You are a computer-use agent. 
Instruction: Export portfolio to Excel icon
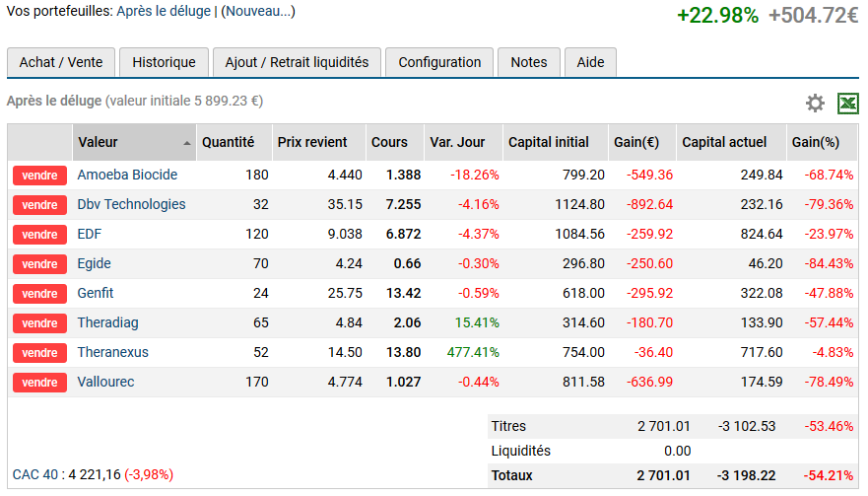[847, 104]
